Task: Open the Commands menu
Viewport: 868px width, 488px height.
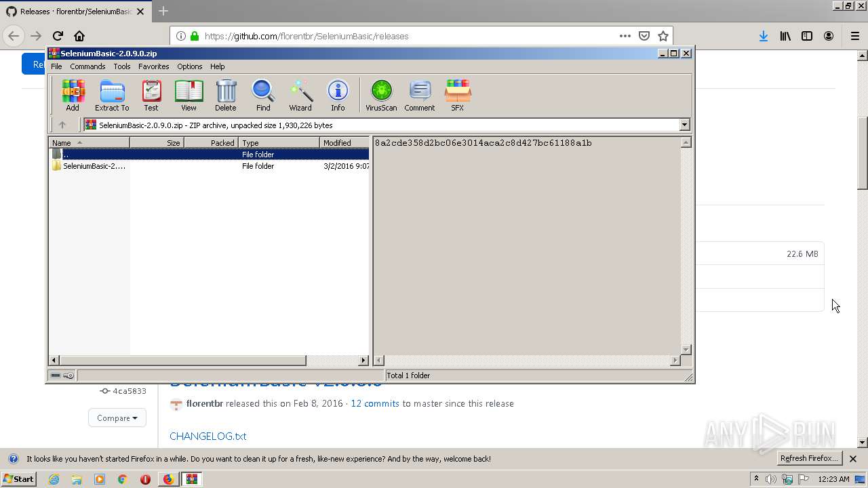Action: 87,66
